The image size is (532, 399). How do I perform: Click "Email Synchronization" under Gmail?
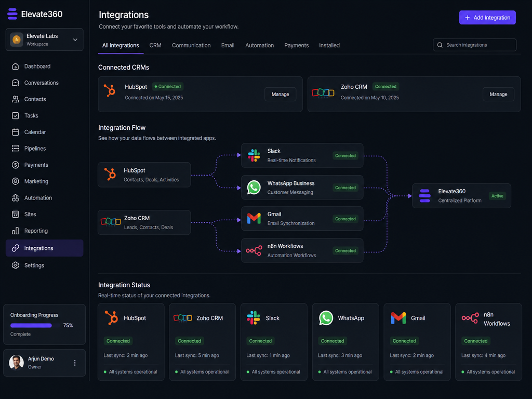[291, 223]
